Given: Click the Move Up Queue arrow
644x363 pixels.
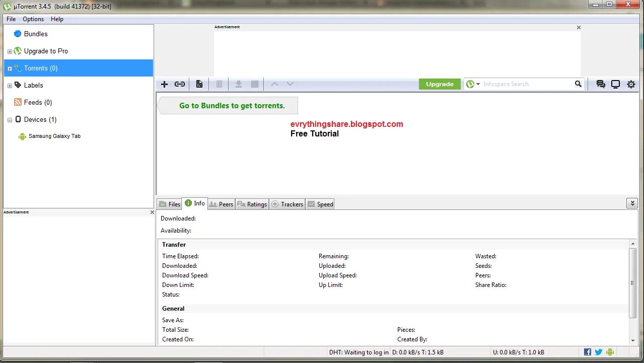Looking at the screenshot, I should pyautogui.click(x=274, y=84).
